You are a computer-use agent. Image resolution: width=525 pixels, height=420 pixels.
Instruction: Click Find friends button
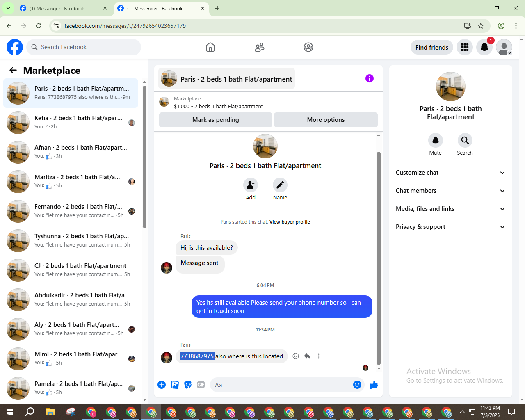[432, 48]
